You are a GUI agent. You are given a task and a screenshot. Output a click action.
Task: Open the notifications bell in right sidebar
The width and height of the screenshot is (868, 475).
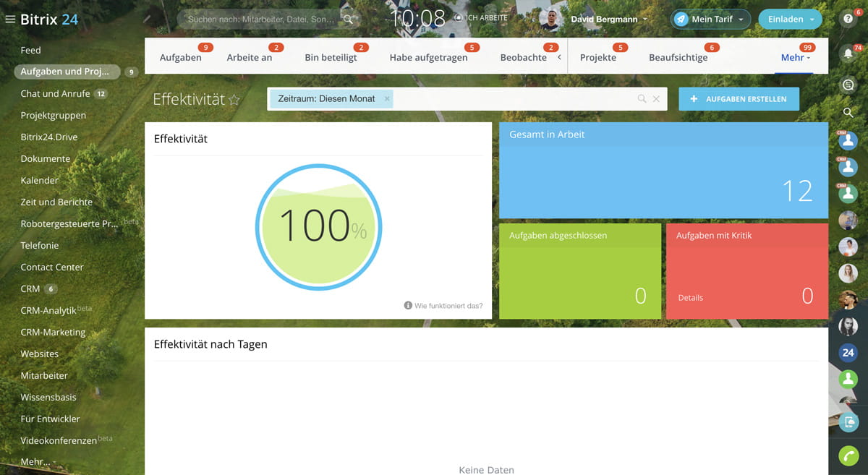848,54
